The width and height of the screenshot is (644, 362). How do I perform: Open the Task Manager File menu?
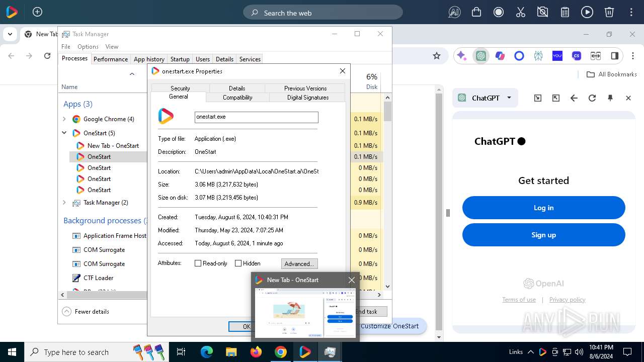pyautogui.click(x=66, y=46)
